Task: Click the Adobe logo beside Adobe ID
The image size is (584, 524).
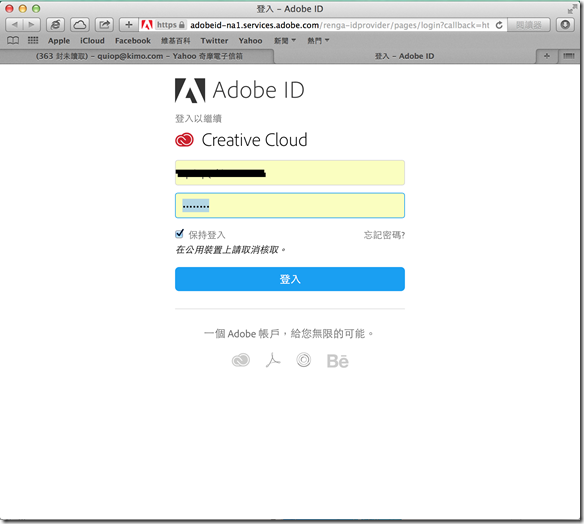Action: [190, 90]
